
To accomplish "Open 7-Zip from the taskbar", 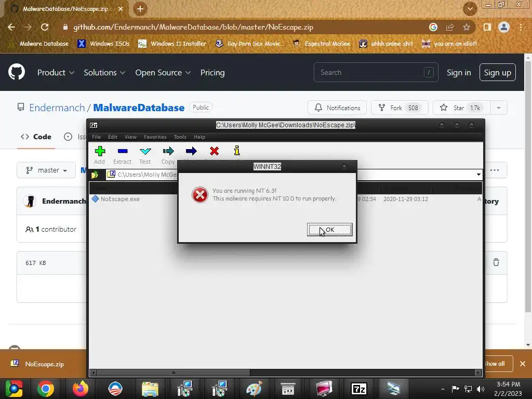I will (358, 389).
